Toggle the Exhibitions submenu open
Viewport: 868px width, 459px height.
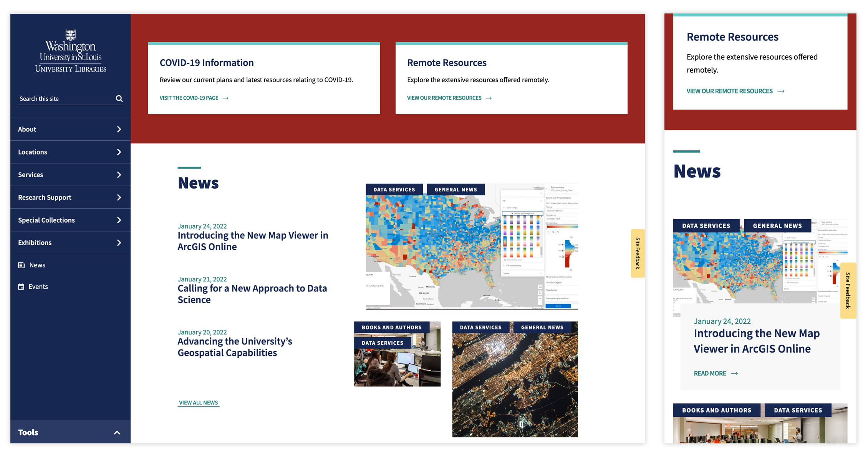click(119, 243)
